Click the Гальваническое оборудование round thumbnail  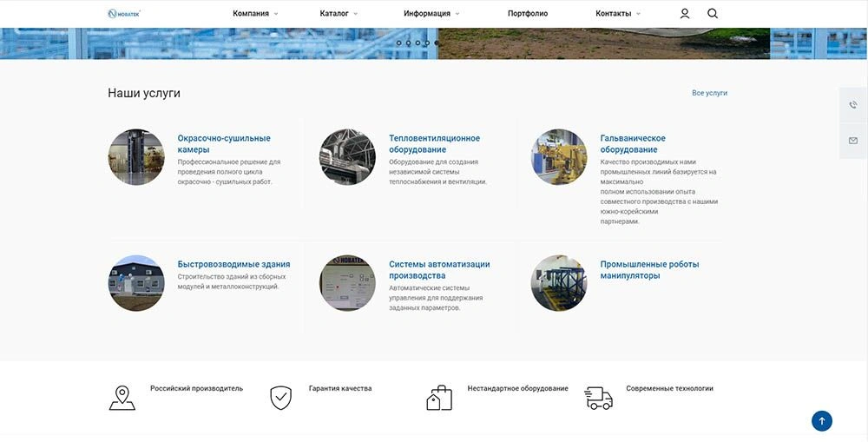pos(559,157)
